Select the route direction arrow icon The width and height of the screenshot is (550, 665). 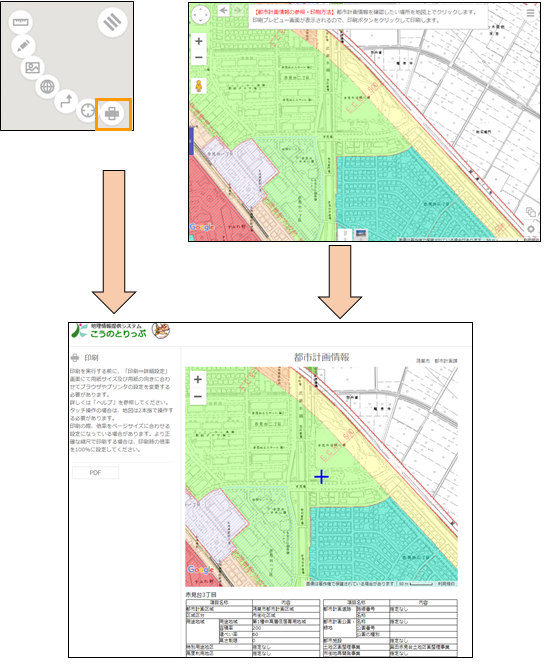pyautogui.click(x=66, y=101)
